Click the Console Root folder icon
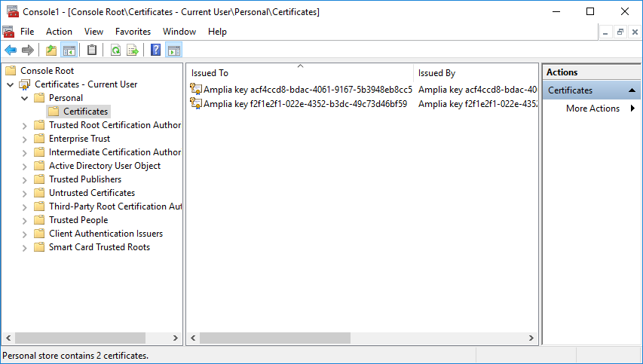Viewport: 643px width, 364px height. click(x=11, y=71)
